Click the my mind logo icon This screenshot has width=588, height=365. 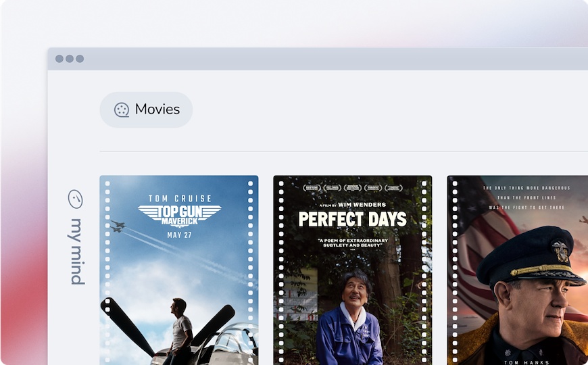pos(76,199)
